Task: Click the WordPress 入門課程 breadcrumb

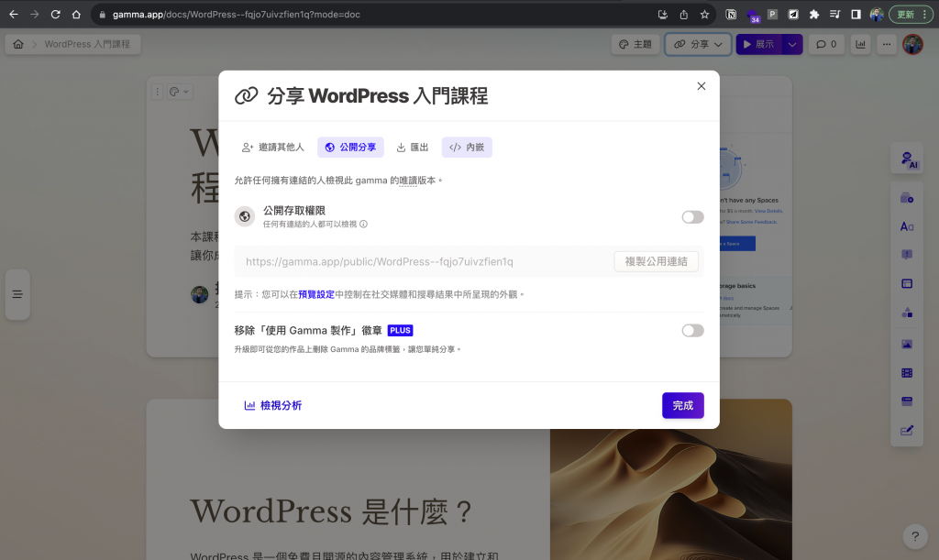Action: pyautogui.click(x=87, y=44)
